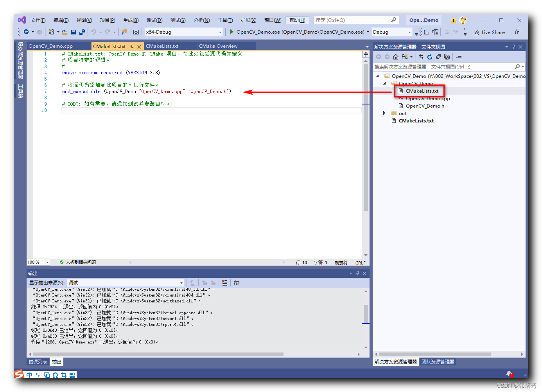This screenshot has width=542, height=392.
Task: Click show all files icon in Solution Explorer
Action: [447, 57]
